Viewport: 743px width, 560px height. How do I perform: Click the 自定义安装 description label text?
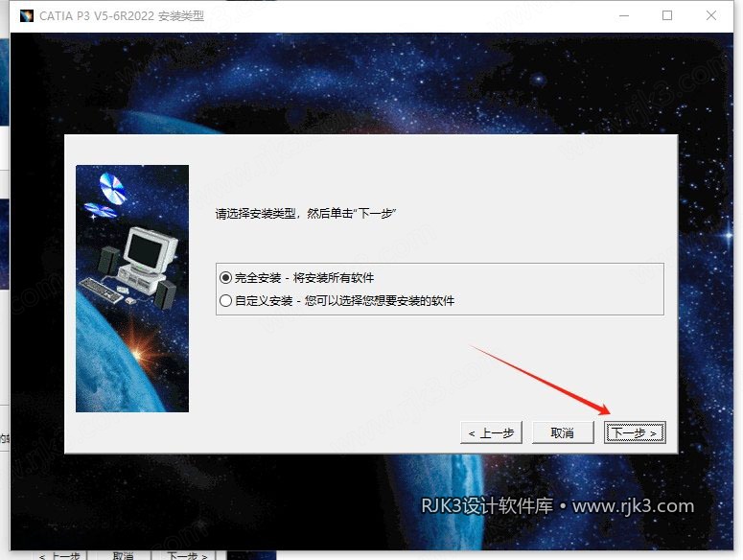coord(344,300)
